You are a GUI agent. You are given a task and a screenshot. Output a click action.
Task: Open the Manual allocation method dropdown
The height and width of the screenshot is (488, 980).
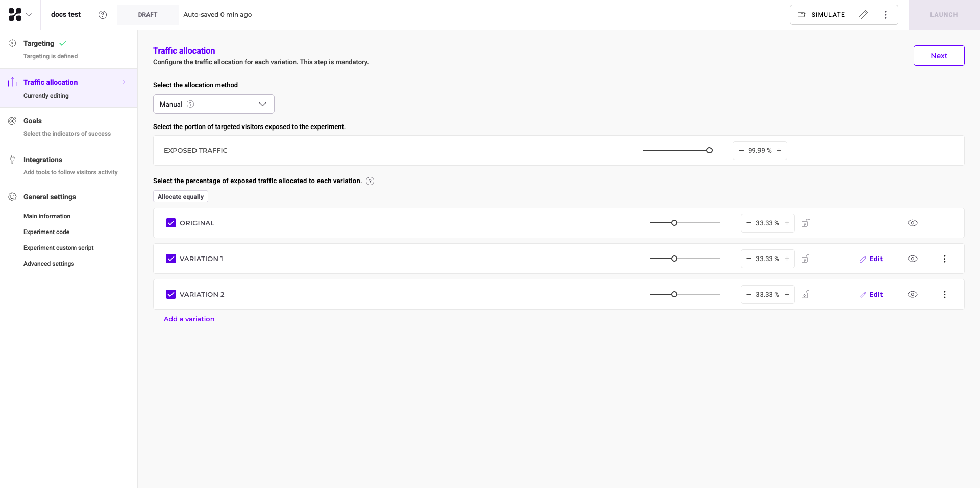click(x=213, y=104)
